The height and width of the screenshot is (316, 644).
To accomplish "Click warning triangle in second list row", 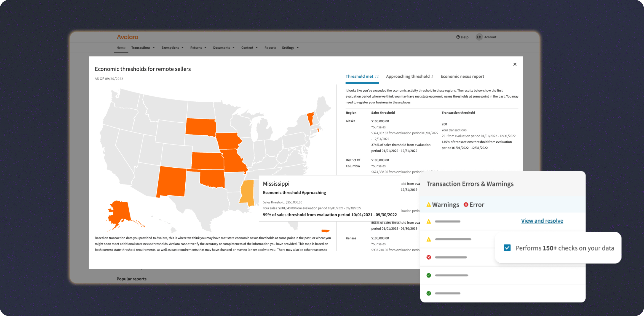I will point(429,239).
